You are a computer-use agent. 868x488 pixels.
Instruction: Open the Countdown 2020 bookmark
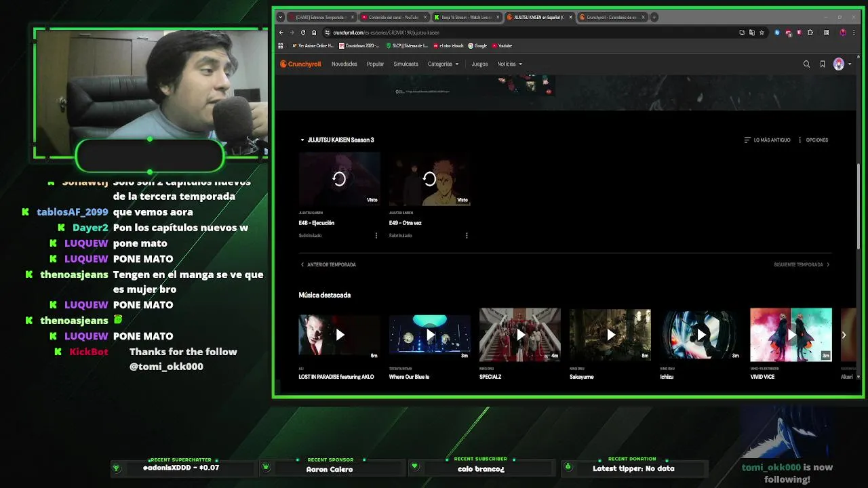coord(359,45)
